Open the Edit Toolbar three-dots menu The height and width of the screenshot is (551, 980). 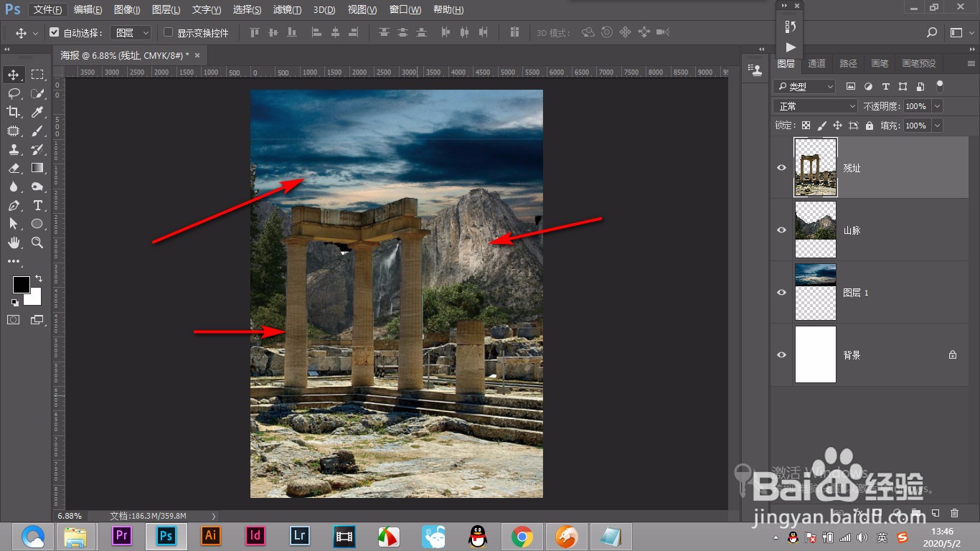pos(14,261)
